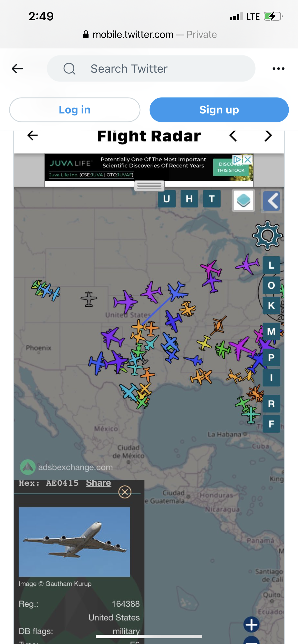This screenshot has height=644, width=298.
Task: Toggle the I map option
Action: (x=271, y=378)
